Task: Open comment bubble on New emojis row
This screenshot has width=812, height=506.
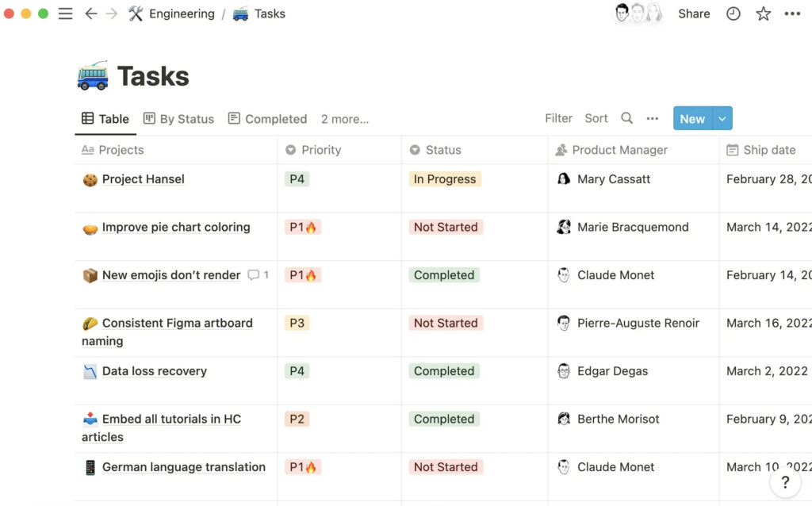Action: [x=254, y=275]
